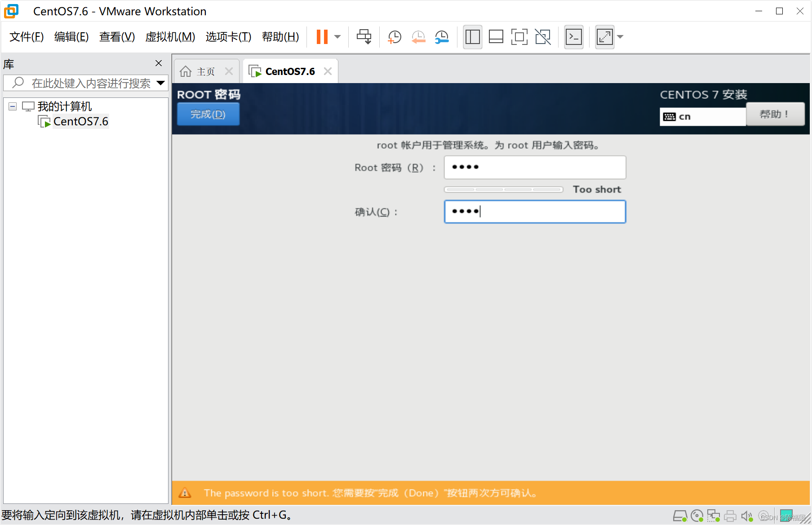Screen dimensions: 812x525
Task: Send Ctrl+Alt+Del to the virtual machine
Action: coord(364,37)
